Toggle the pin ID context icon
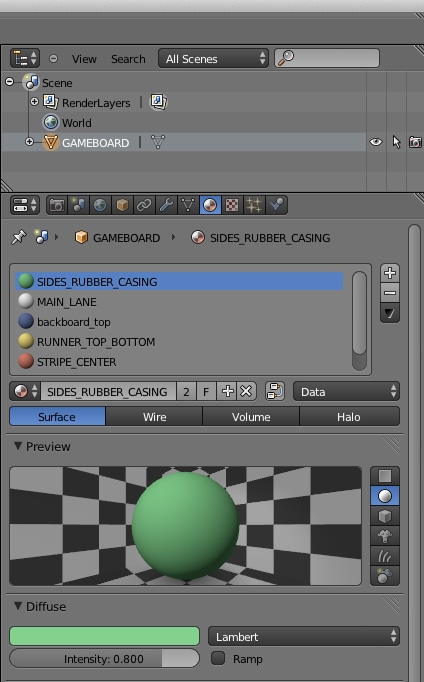Image resolution: width=424 pixels, height=682 pixels. point(19,237)
